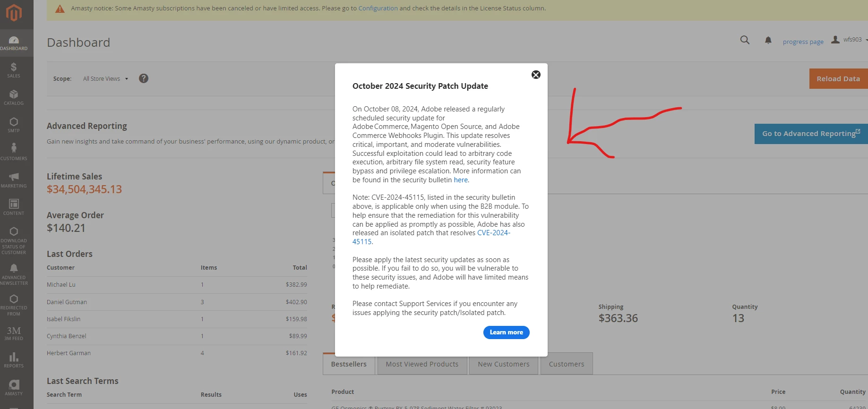
Task: Close the Security Patch Update popup
Action: [536, 75]
